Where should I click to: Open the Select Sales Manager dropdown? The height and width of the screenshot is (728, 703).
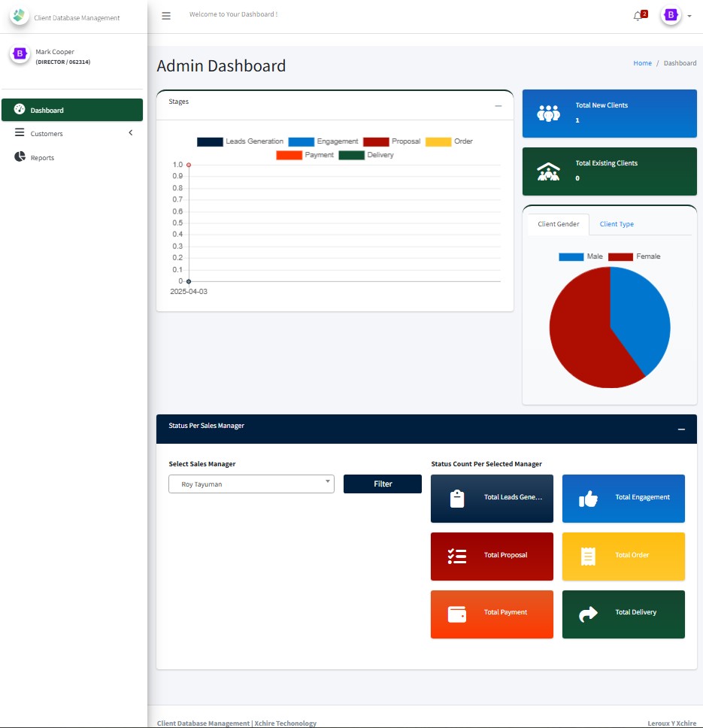(x=252, y=484)
